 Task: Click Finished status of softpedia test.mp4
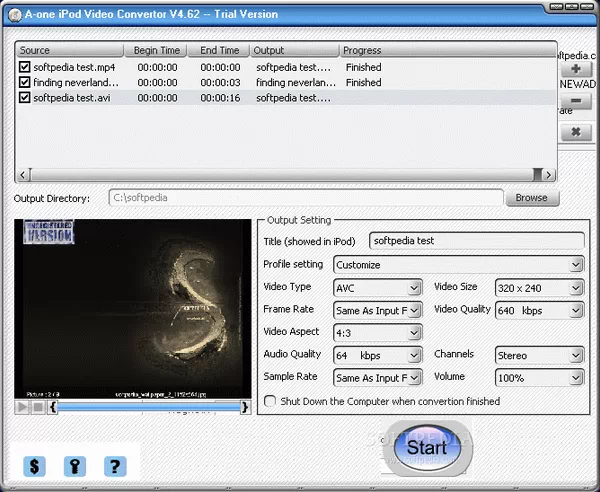[364, 67]
